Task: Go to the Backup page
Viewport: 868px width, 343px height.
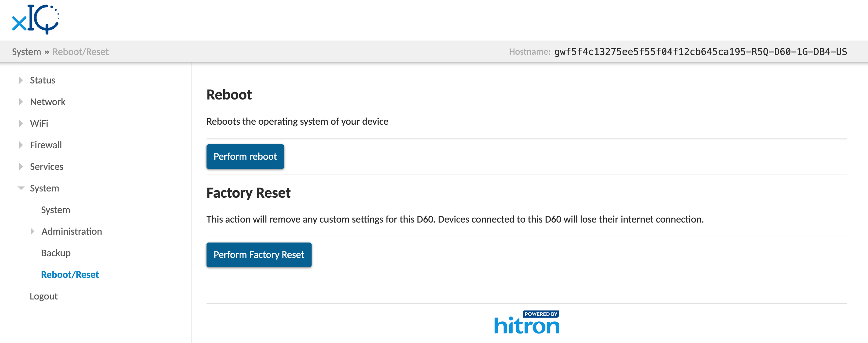Action: [56, 253]
